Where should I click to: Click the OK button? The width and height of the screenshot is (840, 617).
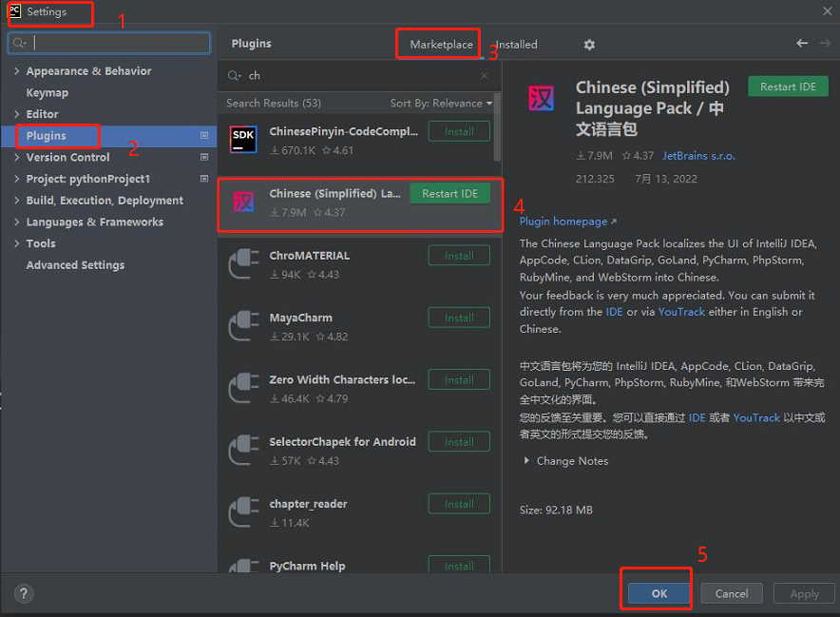pos(659,593)
